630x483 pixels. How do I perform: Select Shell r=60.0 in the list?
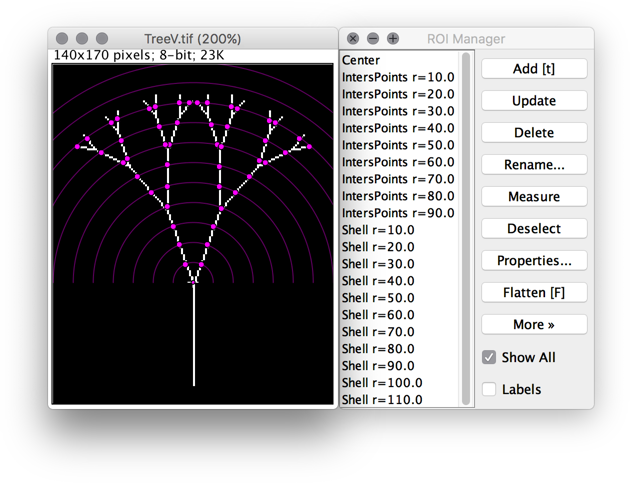tap(399, 315)
